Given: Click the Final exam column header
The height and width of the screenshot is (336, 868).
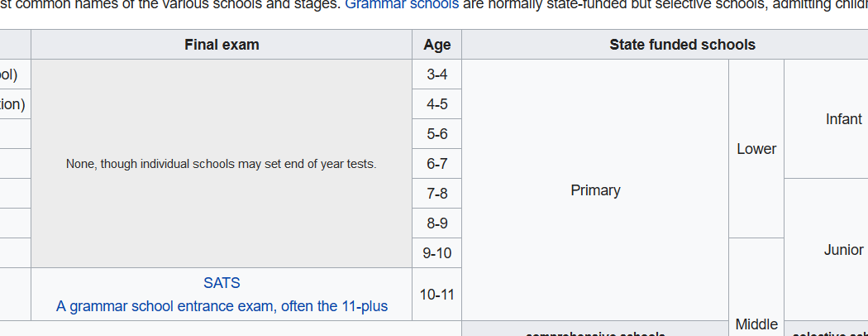Looking at the screenshot, I should coord(222,45).
